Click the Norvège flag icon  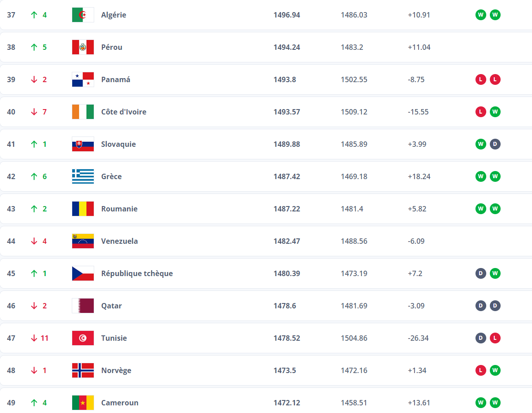click(x=83, y=370)
